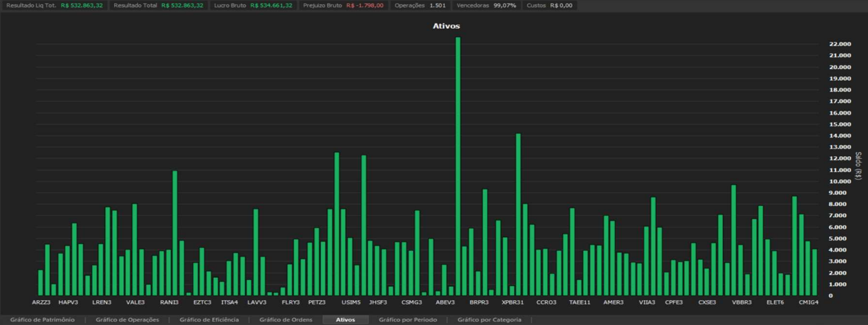Open the Gráfico de Ordens tab

285,319
